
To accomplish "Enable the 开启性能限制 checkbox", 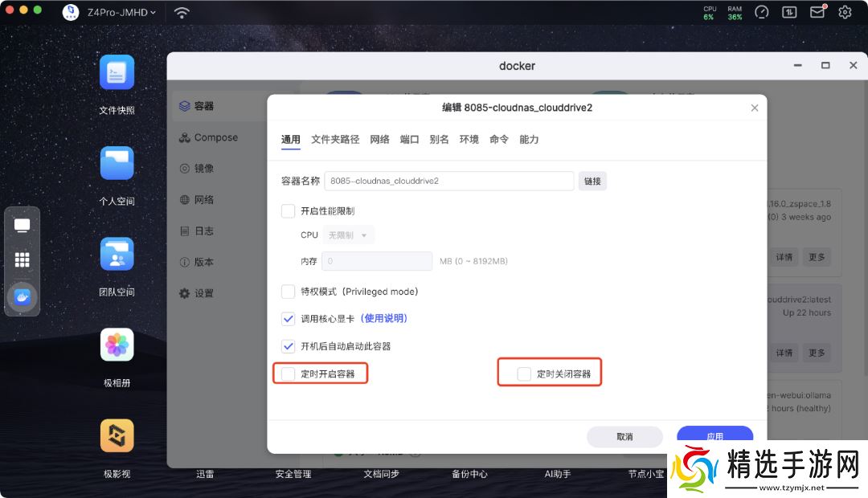I will tap(289, 211).
